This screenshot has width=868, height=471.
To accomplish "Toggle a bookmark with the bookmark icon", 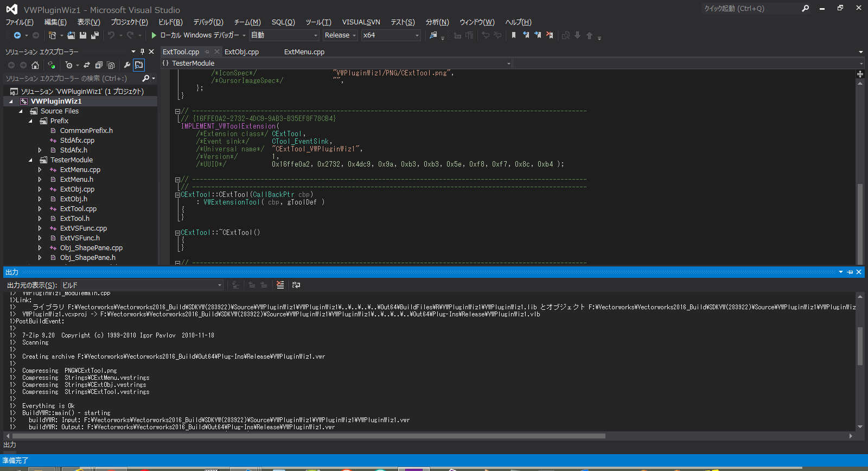I will (514, 35).
